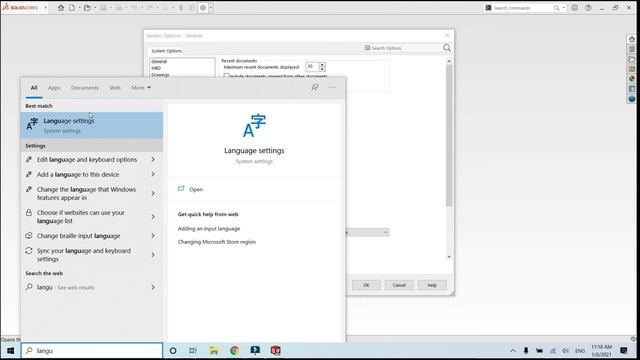This screenshot has height=360, width=640.
Task: Expand Change braille input language chevron
Action: pos(153,236)
